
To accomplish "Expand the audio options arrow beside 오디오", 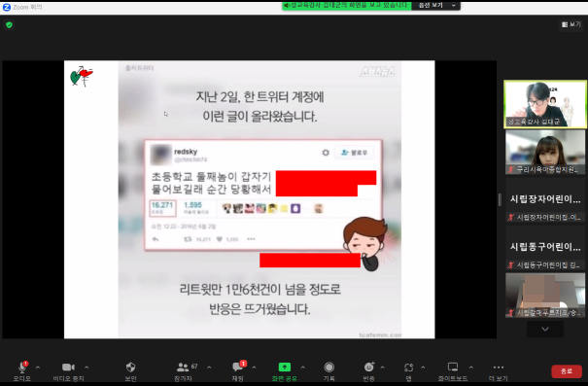I will [38, 368].
